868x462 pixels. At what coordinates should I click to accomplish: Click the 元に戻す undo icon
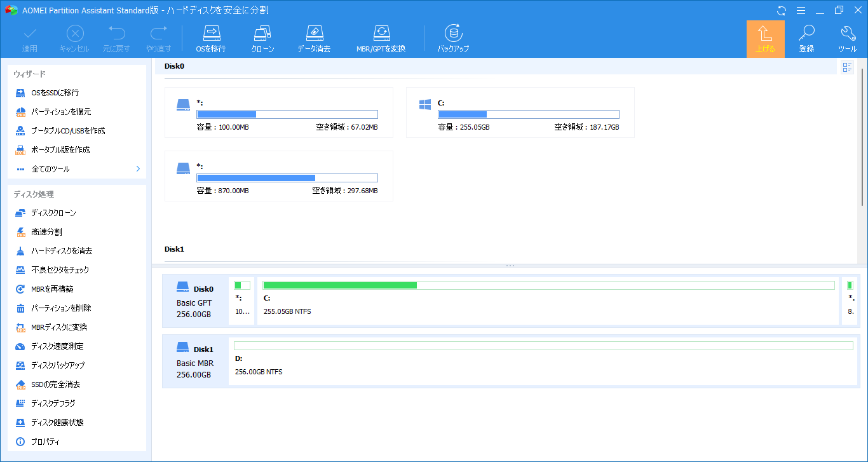(x=116, y=39)
